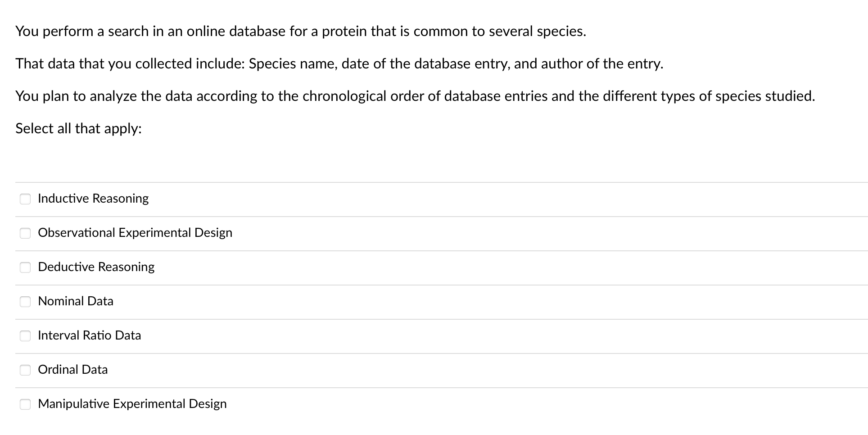This screenshot has width=868, height=435.
Task: Click the Deductive Reasoning label text
Action: 96,267
